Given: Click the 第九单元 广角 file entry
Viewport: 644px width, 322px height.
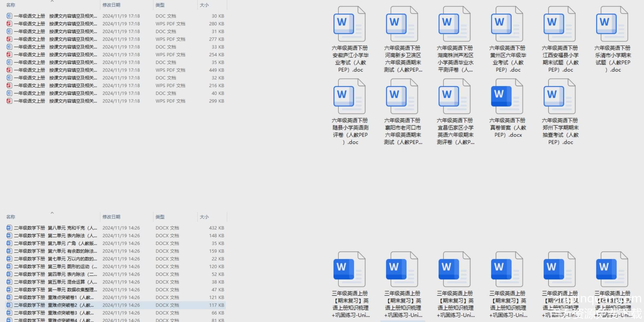Looking at the screenshot, I should tap(55, 243).
